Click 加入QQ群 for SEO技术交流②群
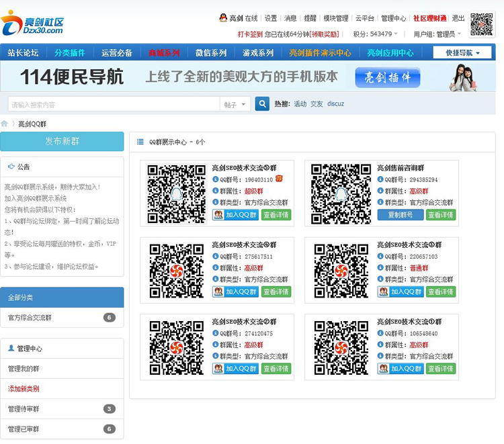The image size is (504, 444). [236, 369]
